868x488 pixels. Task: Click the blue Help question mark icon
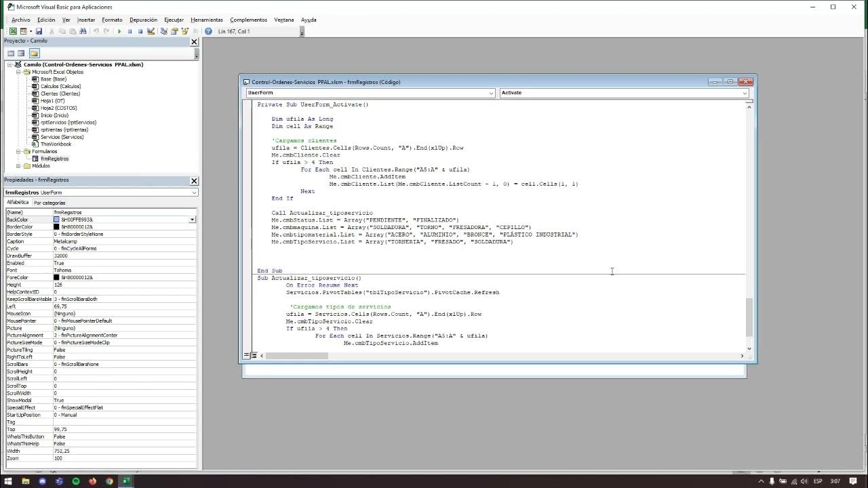click(208, 31)
